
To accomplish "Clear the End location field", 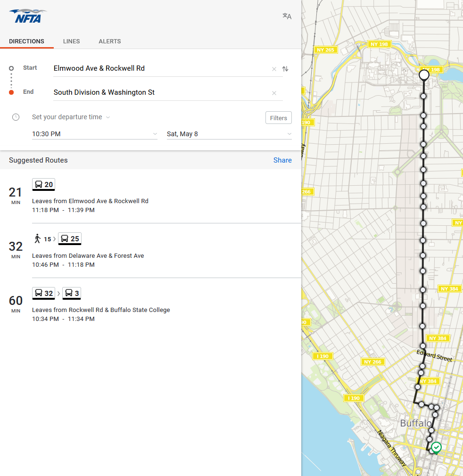I will coord(274,93).
